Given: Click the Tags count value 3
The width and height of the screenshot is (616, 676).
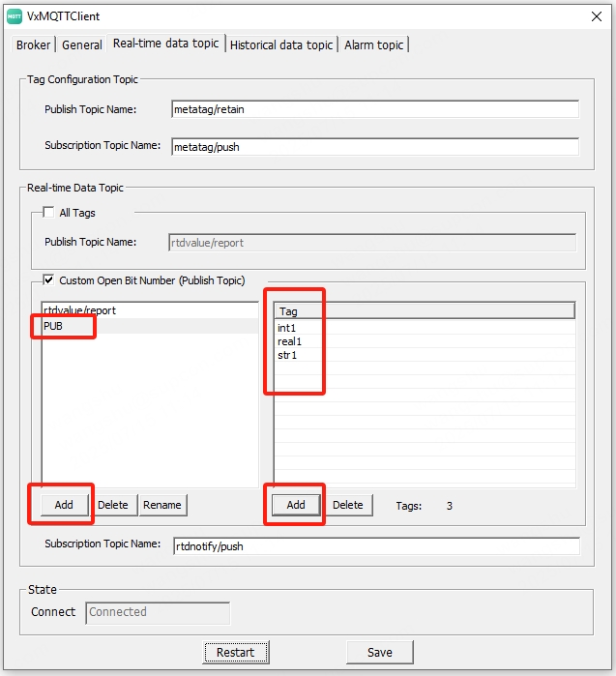Looking at the screenshot, I should [450, 506].
